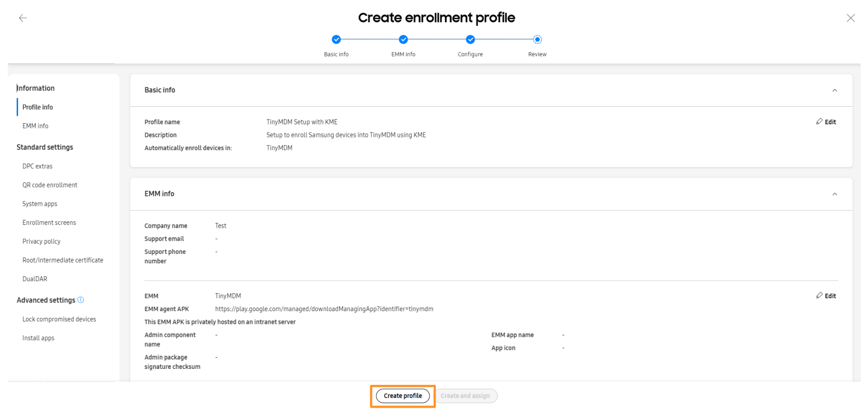
Task: Select Install apps in Advanced settings
Action: (38, 338)
